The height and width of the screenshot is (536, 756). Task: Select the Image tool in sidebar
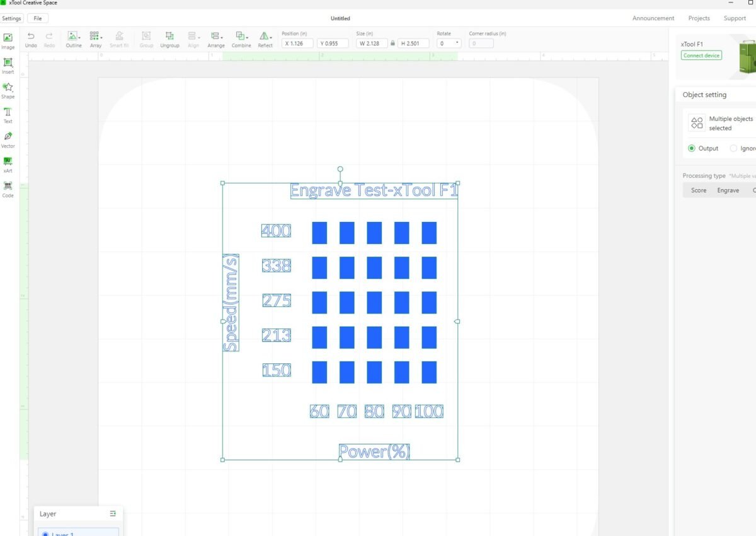[x=8, y=41]
